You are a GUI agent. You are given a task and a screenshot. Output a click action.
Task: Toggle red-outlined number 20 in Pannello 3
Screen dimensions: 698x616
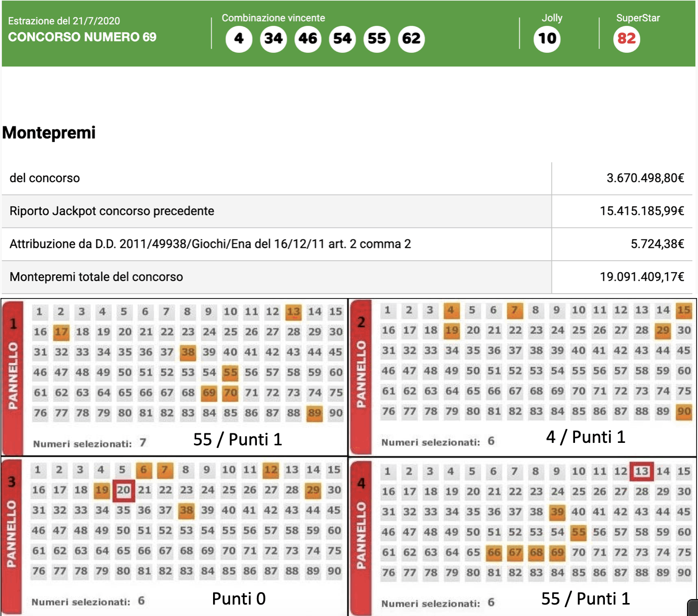tap(123, 490)
